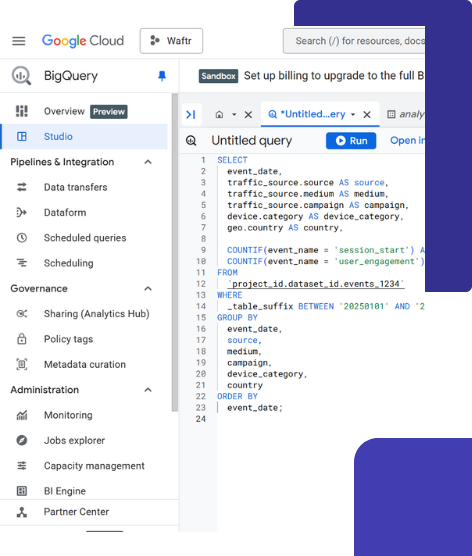Open BI Engine

(65, 491)
